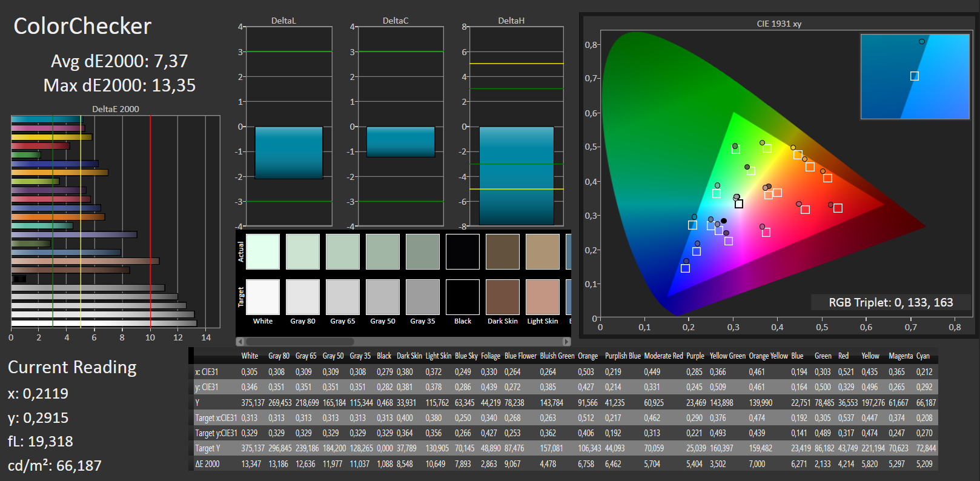This screenshot has width=980, height=481.
Task: Choose the Actual Gray 35 swatch
Action: pos(423,251)
